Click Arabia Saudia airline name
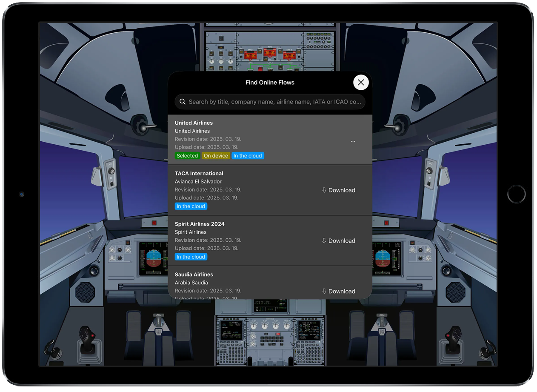The width and height of the screenshot is (537, 392). (191, 283)
